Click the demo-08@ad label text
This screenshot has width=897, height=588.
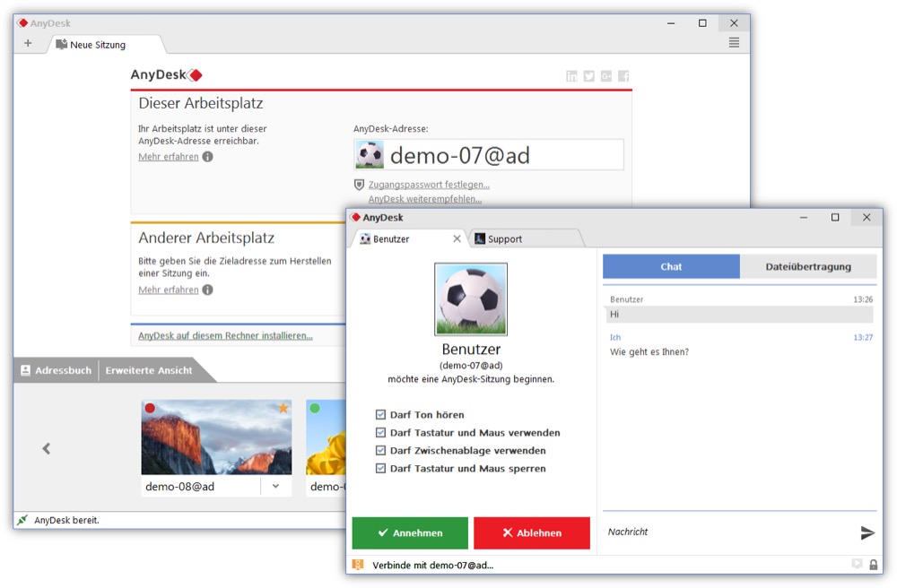click(179, 487)
